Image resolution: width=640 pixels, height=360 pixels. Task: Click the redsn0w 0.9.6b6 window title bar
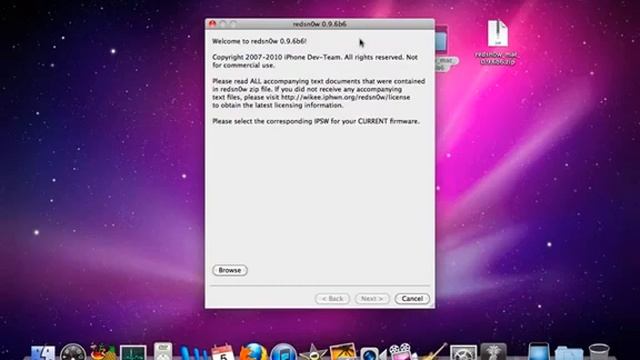coord(320,24)
